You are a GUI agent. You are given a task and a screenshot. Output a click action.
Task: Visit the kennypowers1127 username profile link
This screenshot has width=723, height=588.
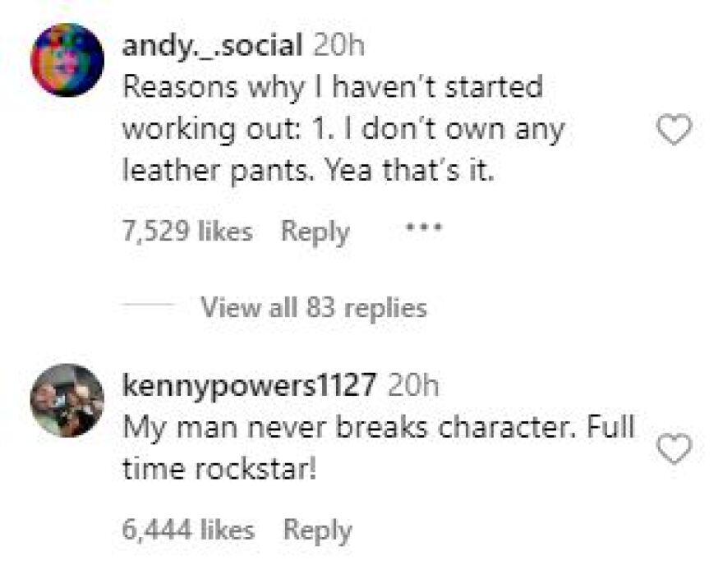coord(249,385)
